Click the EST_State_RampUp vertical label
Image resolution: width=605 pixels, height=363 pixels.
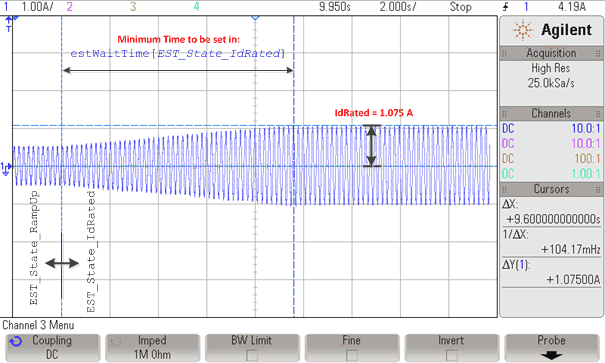click(x=34, y=248)
